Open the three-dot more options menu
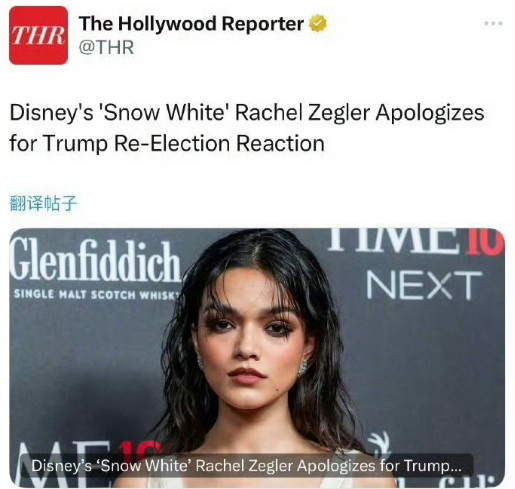Image resolution: width=515 pixels, height=489 pixels. [x=493, y=23]
